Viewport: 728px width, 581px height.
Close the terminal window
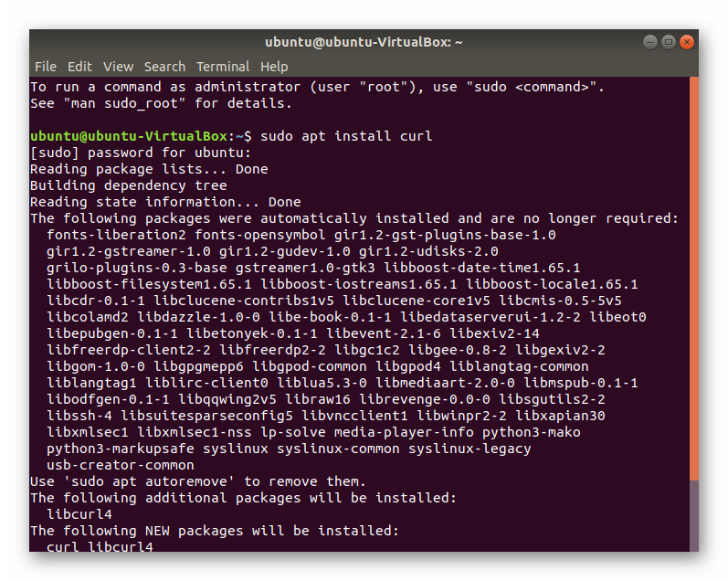point(686,42)
